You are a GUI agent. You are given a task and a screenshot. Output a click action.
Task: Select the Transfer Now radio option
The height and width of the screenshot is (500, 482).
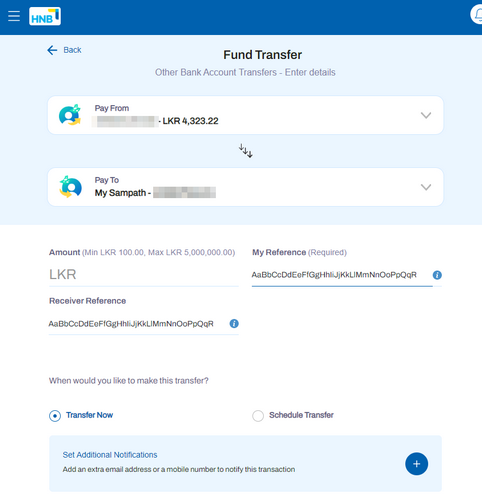click(55, 416)
